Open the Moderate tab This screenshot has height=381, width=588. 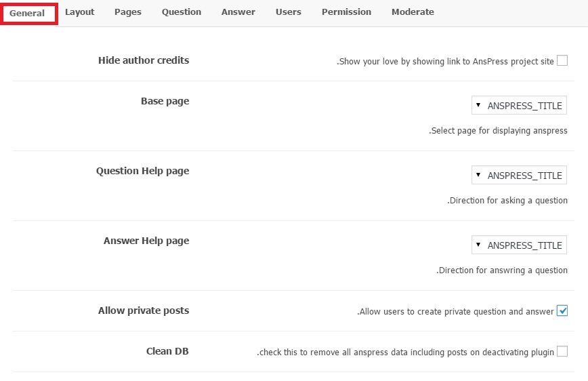point(413,12)
